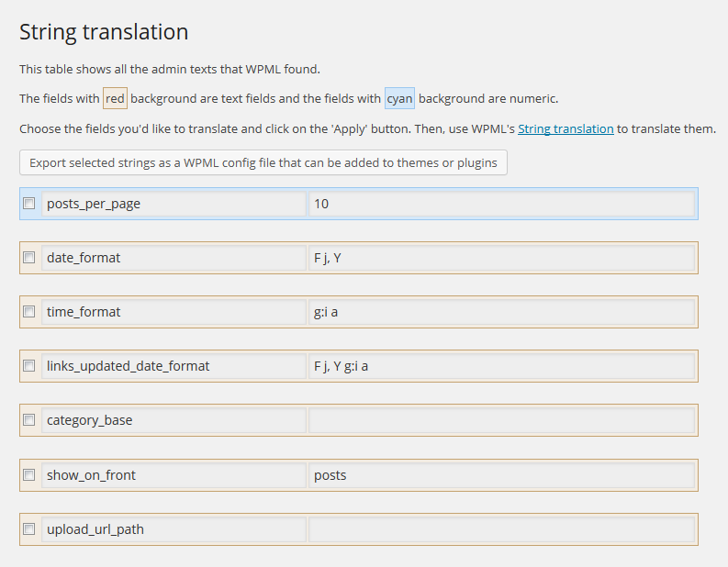This screenshot has width=728, height=567.
Task: Click the value field showing posts
Action: coord(502,475)
